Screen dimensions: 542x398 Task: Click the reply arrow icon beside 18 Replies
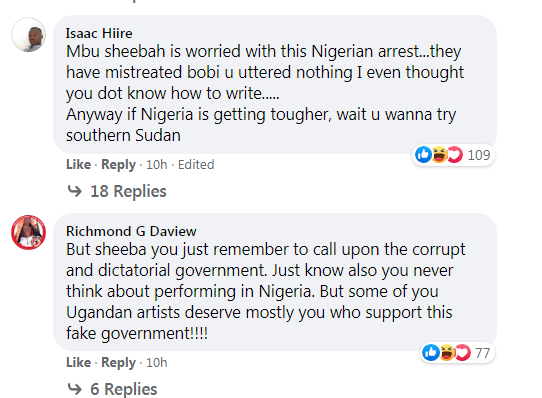74,191
